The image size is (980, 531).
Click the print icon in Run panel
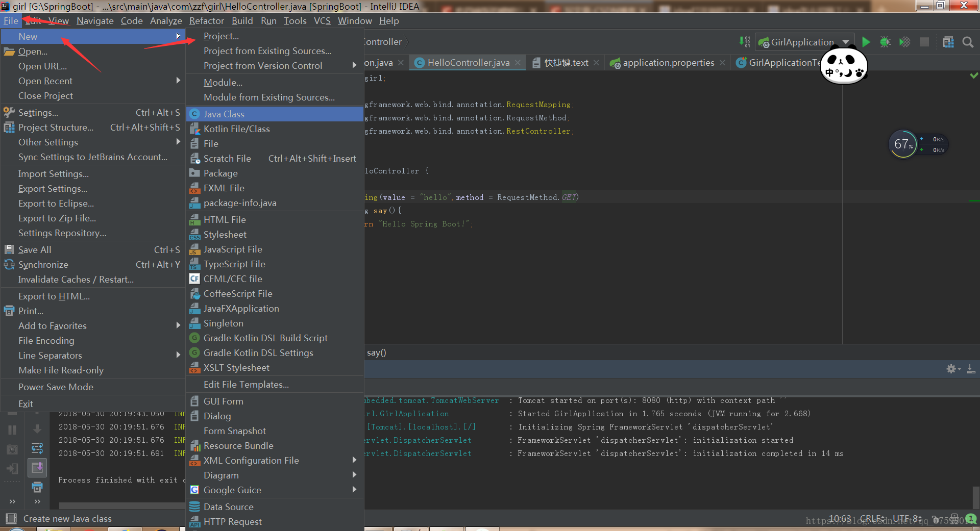coord(37,487)
